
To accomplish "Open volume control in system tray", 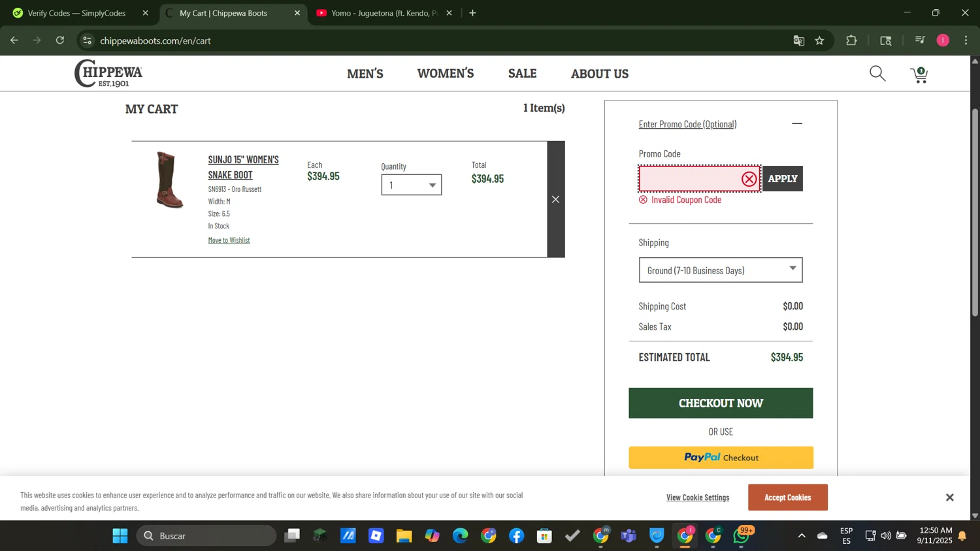I will tap(886, 536).
